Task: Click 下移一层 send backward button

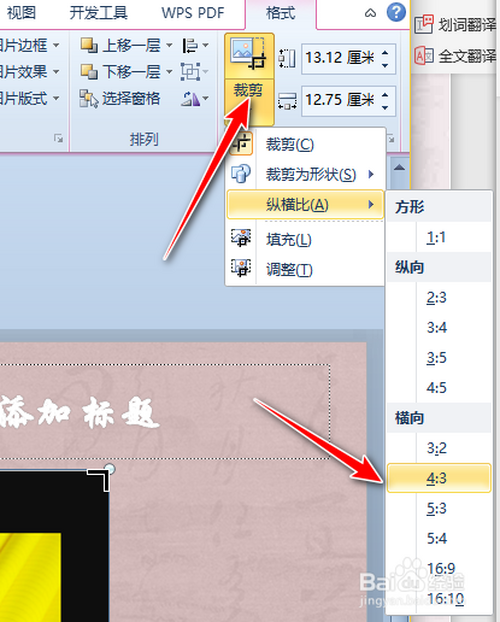Action: [x=121, y=72]
